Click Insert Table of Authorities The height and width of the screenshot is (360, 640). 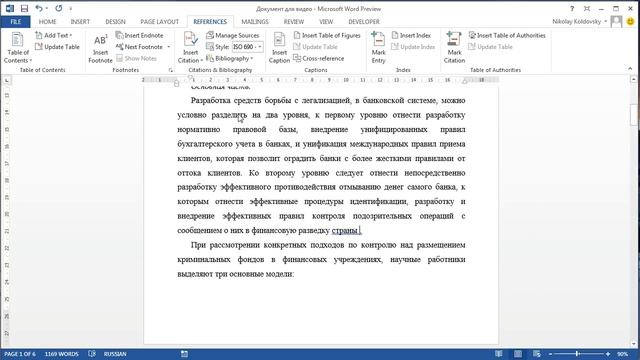coord(507,36)
